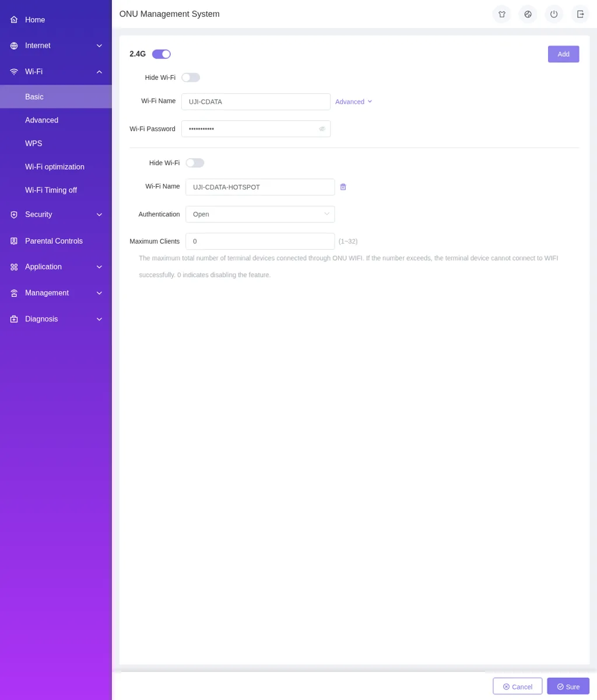597x700 pixels.
Task: Collapse the Wi-Fi menu chevron
Action: click(99, 72)
